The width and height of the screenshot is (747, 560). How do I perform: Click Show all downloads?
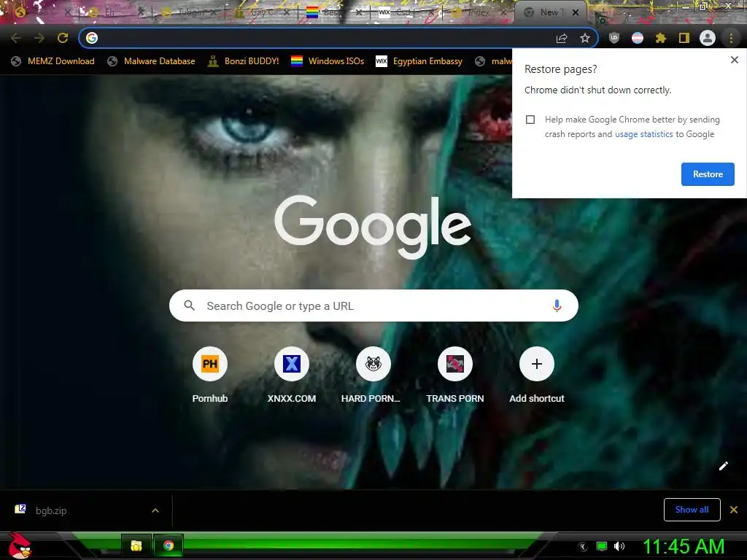point(692,510)
